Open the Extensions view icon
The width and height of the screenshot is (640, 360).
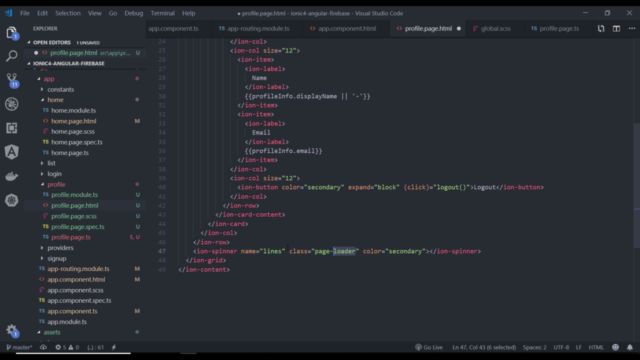pyautogui.click(x=11, y=128)
